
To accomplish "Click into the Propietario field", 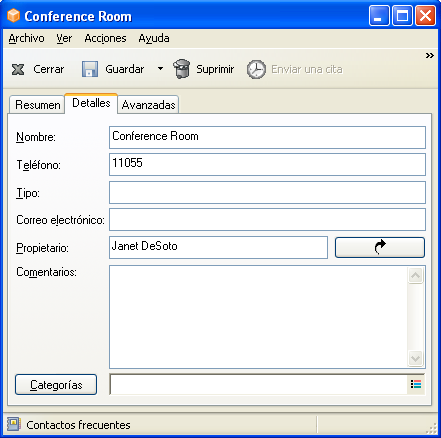I will point(218,247).
